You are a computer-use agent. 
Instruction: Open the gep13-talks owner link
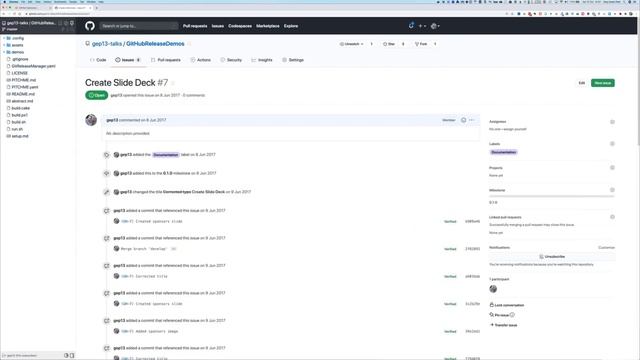(x=107, y=44)
